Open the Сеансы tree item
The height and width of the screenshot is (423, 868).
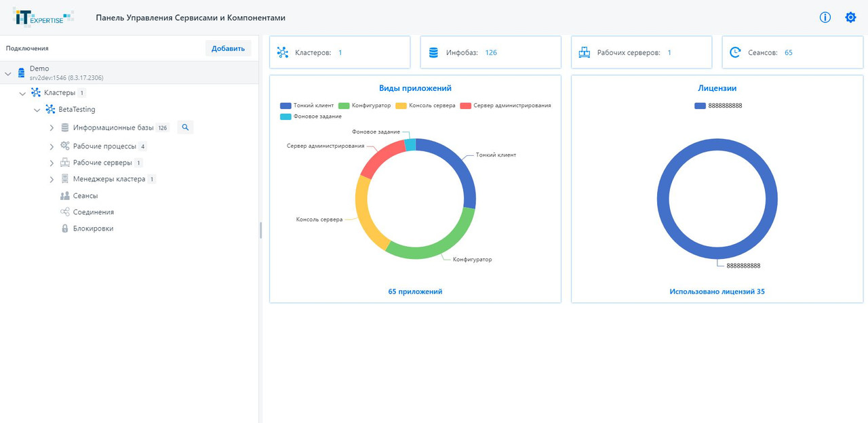[x=85, y=195]
